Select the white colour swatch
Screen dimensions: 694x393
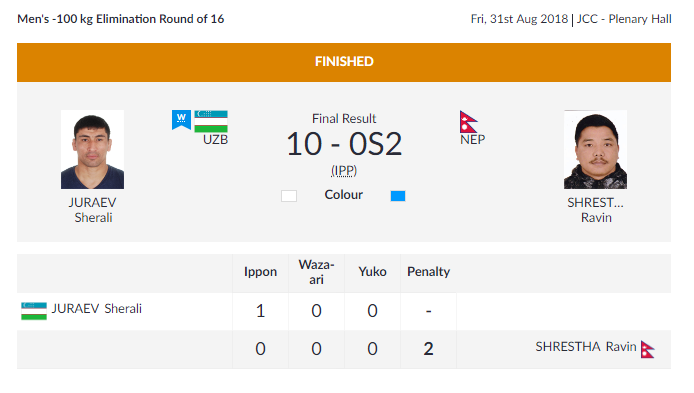point(289,196)
